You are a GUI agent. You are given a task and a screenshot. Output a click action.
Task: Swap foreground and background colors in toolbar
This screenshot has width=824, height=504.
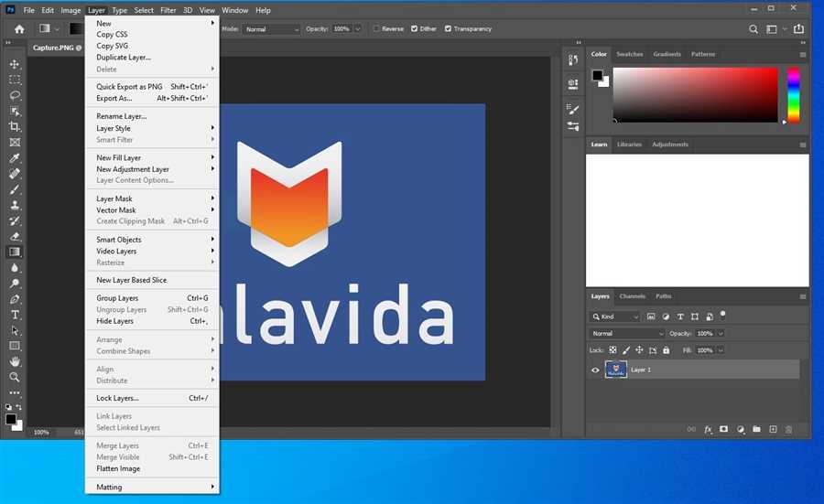19,407
